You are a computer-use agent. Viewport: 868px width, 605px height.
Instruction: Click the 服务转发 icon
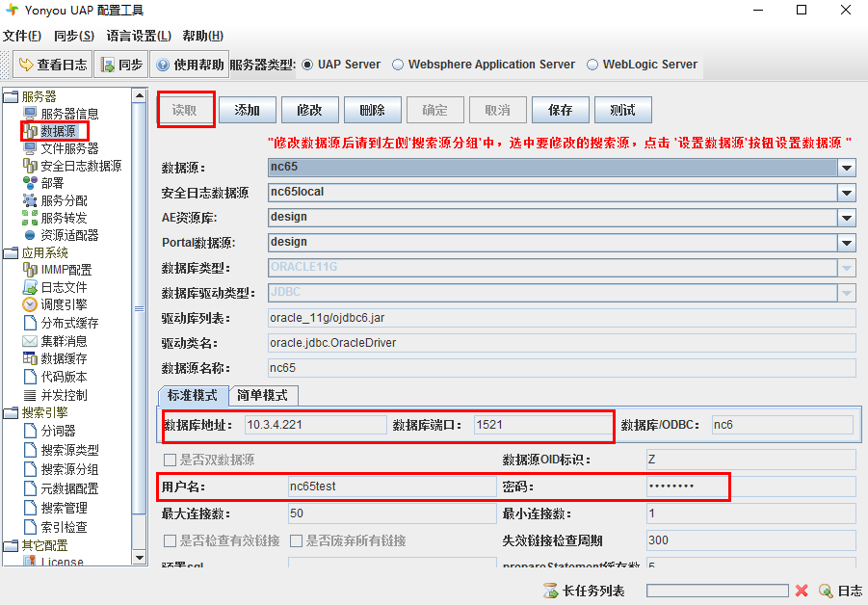pos(30,218)
